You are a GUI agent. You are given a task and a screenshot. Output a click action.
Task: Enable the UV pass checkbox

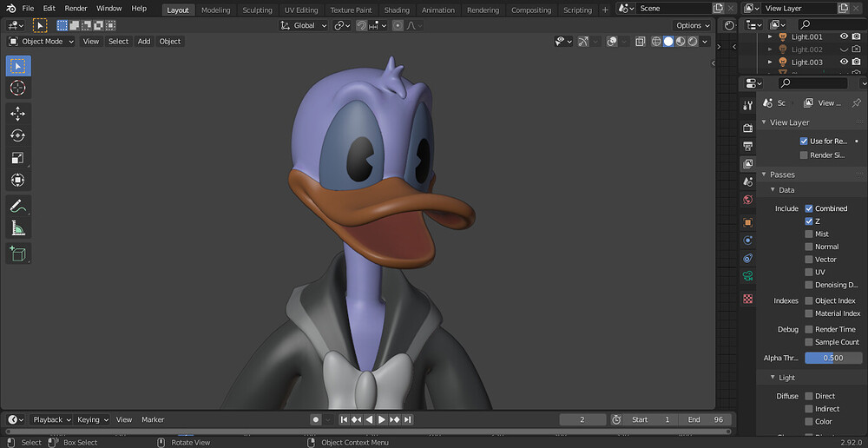809,272
